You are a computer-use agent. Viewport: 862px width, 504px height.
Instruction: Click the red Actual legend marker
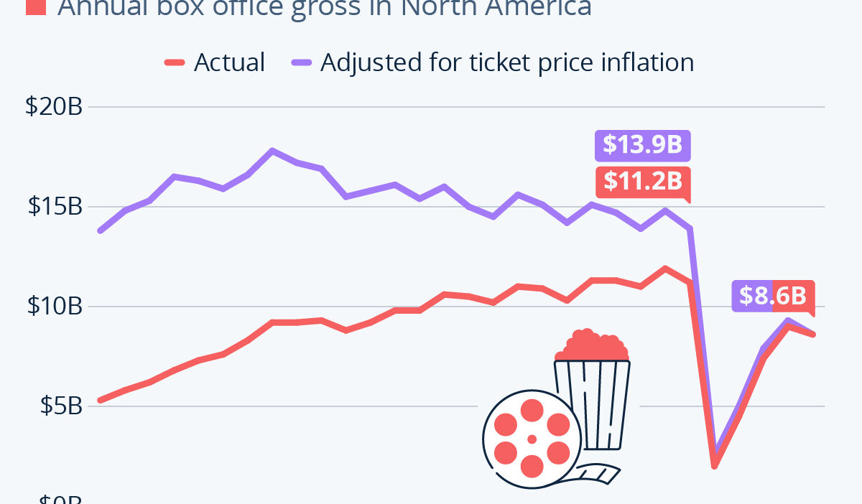click(175, 62)
